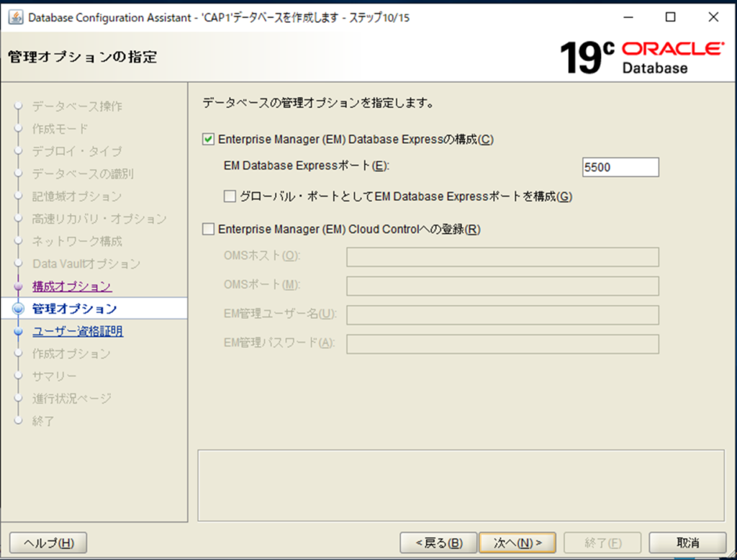Click the 管理オプション current step bullet icon

coord(19,310)
